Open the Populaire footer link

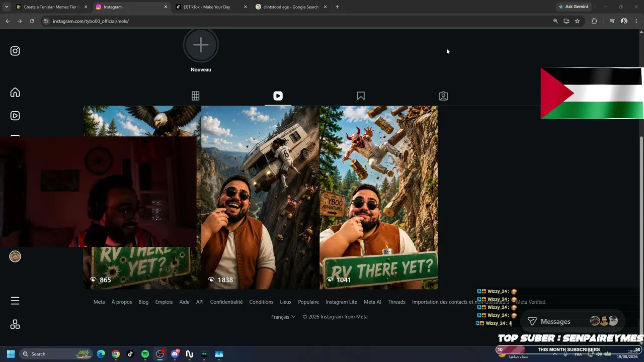pos(308,302)
